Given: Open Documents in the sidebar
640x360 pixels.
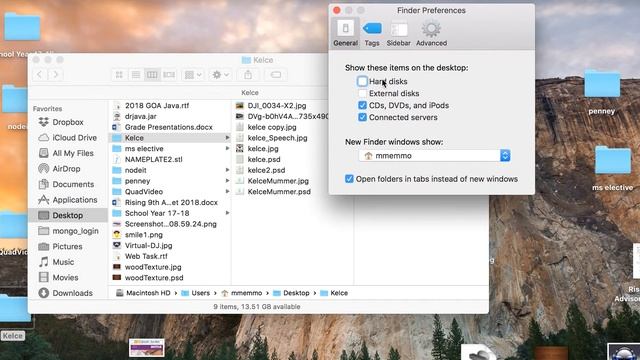Looking at the screenshot, I should (x=66, y=184).
